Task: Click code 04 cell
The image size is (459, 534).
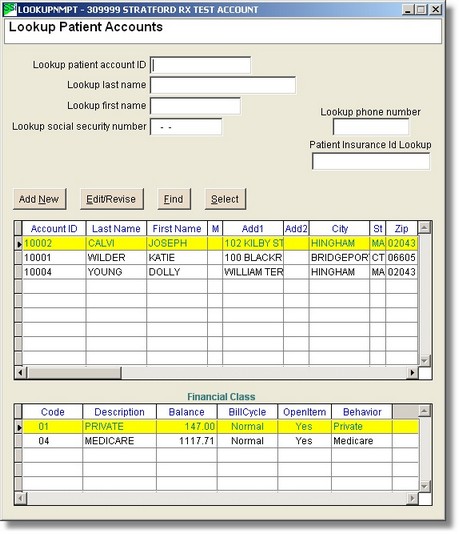Action: pyautogui.click(x=52, y=441)
